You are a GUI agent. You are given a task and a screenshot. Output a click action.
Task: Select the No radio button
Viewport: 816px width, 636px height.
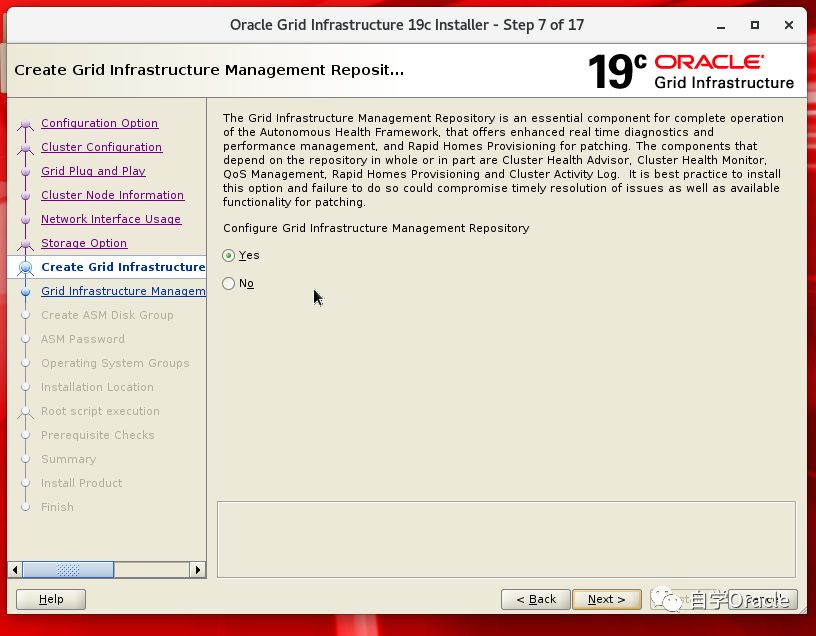coord(228,284)
